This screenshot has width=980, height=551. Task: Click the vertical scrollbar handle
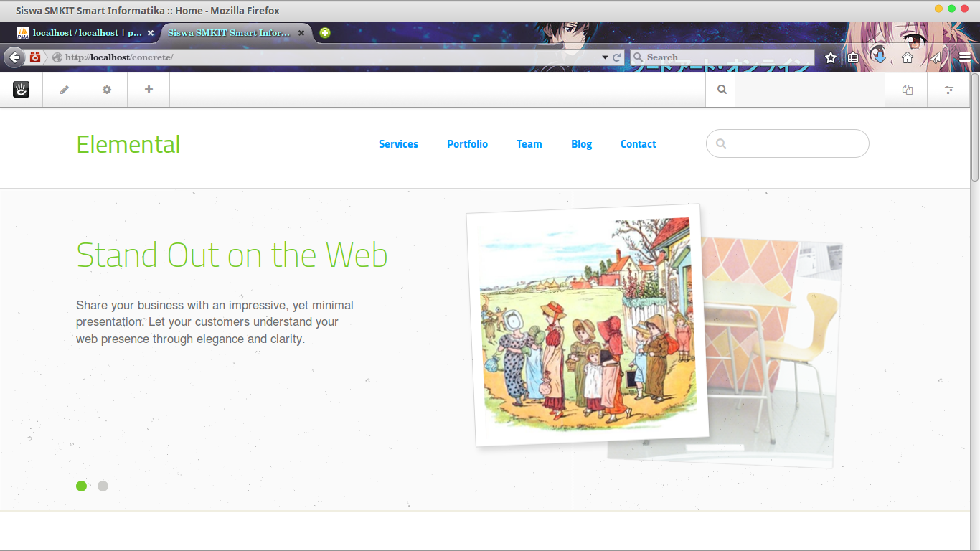(975, 126)
